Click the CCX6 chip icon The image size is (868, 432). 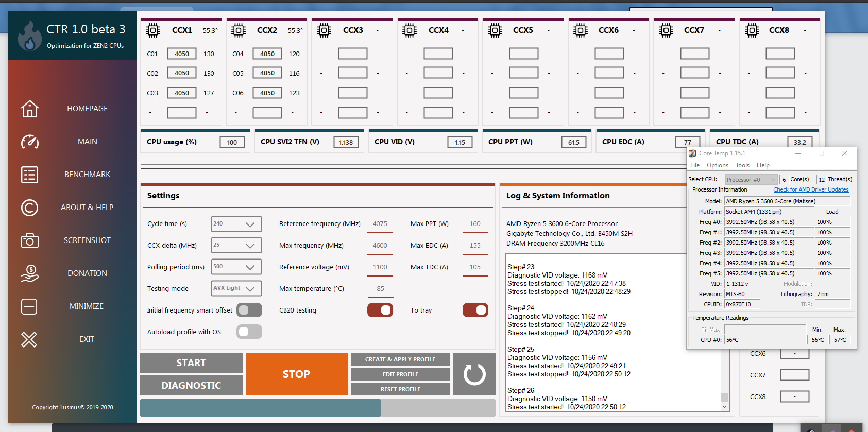pyautogui.click(x=580, y=30)
